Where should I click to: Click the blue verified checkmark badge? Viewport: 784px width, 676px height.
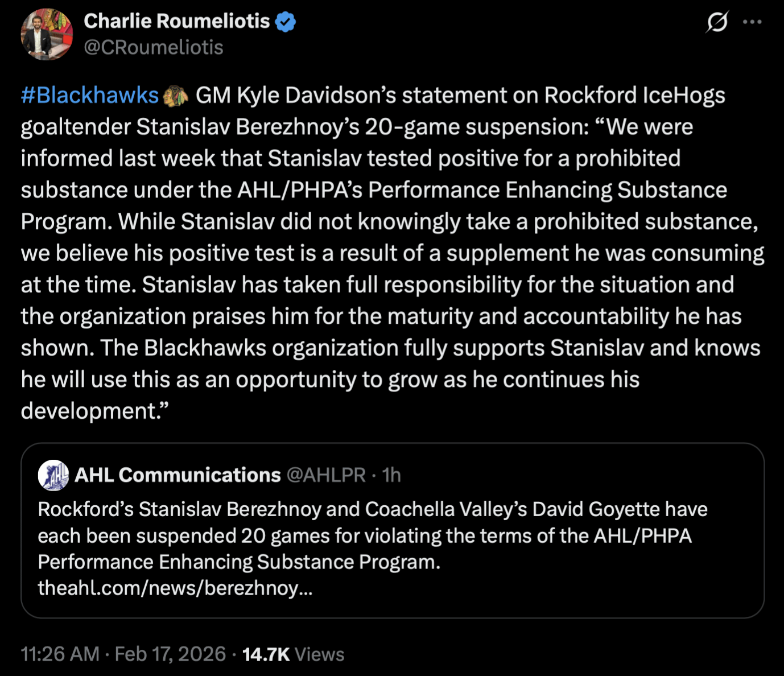pyautogui.click(x=285, y=22)
